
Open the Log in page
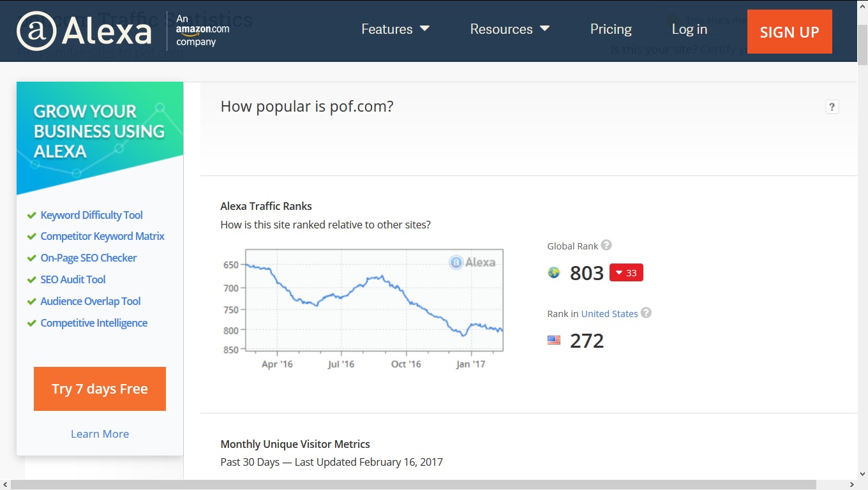click(x=689, y=29)
